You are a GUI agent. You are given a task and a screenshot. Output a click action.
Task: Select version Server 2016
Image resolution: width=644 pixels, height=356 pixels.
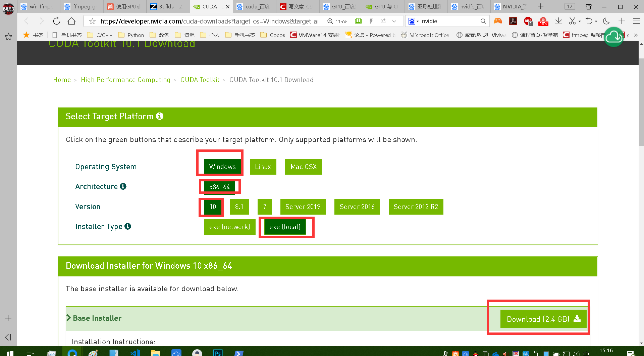357,207
